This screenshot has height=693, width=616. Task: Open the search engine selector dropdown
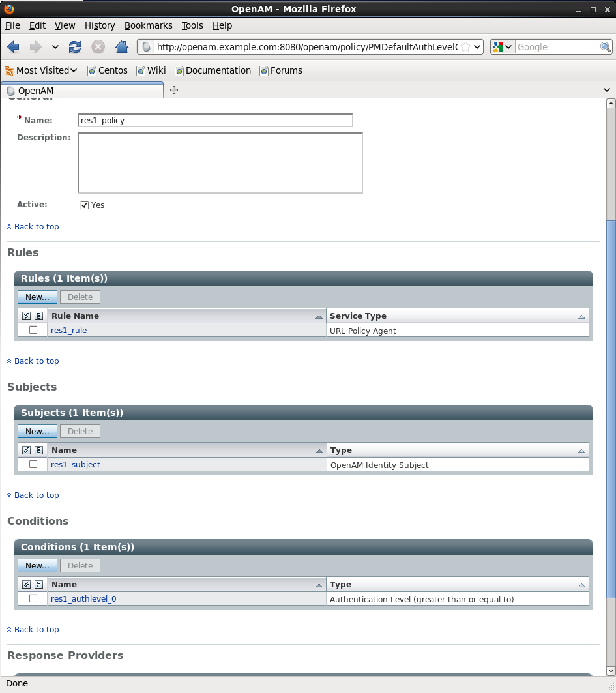point(503,47)
